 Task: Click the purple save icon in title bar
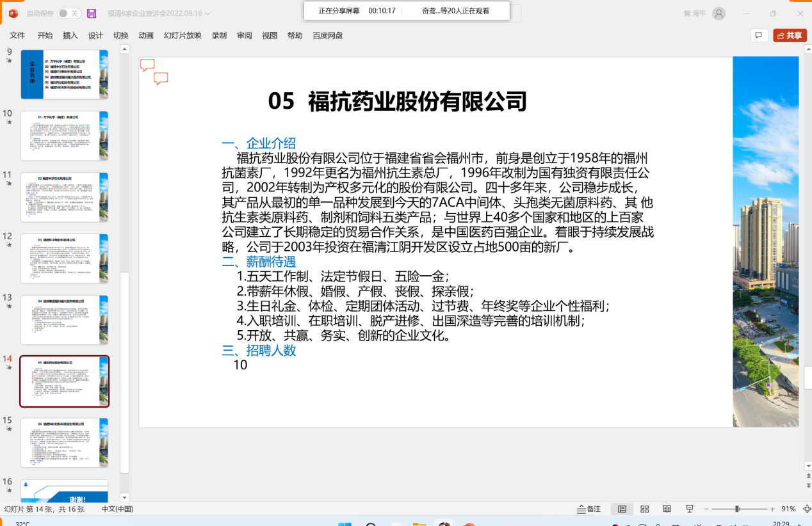(92, 13)
